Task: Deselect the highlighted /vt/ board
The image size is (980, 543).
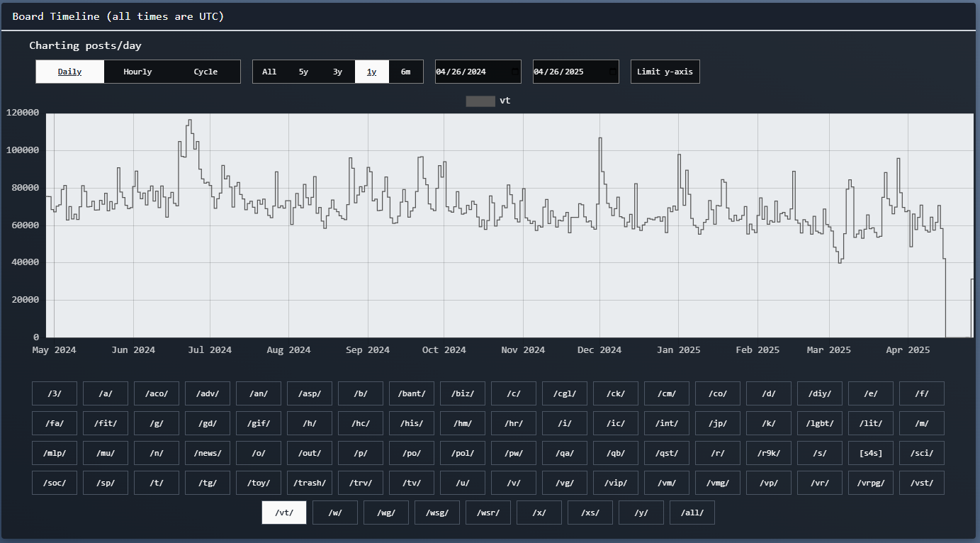Action: click(x=283, y=513)
